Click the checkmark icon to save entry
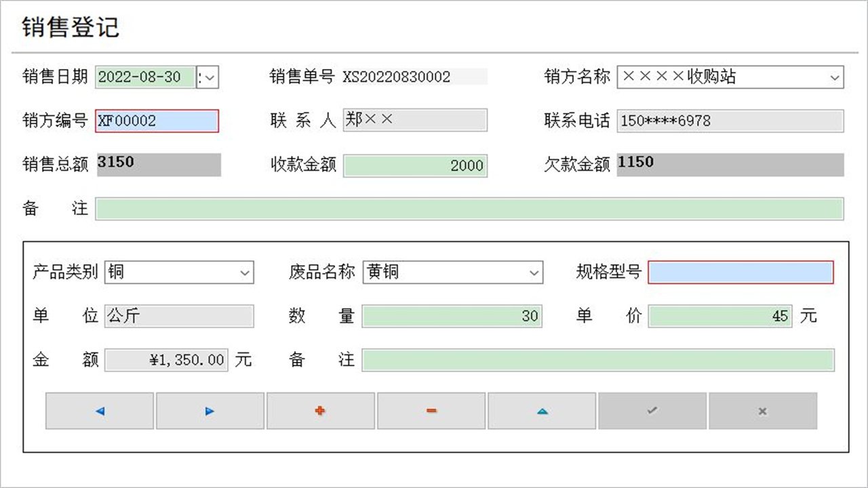 652,411
